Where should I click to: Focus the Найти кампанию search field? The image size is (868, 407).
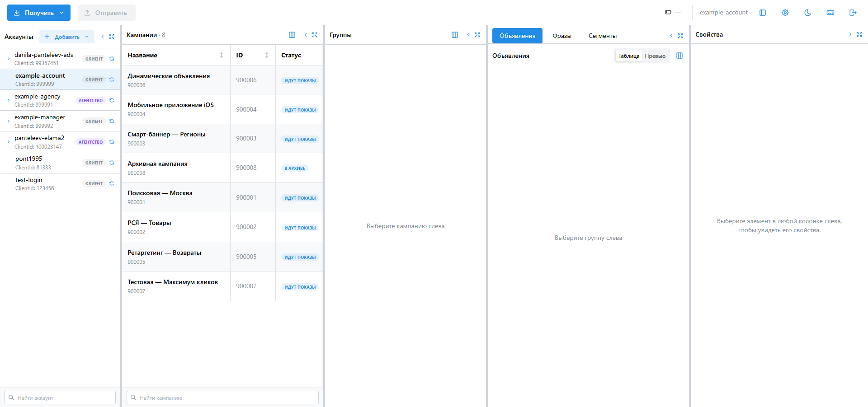(222, 398)
